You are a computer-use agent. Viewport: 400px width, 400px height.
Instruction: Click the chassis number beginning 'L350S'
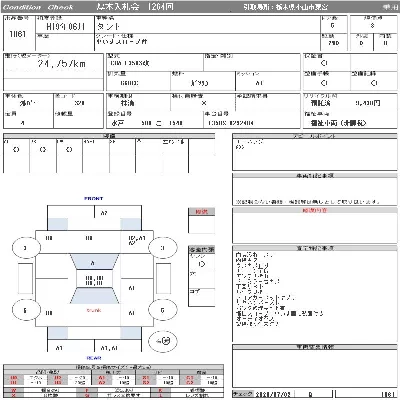coord(231,123)
